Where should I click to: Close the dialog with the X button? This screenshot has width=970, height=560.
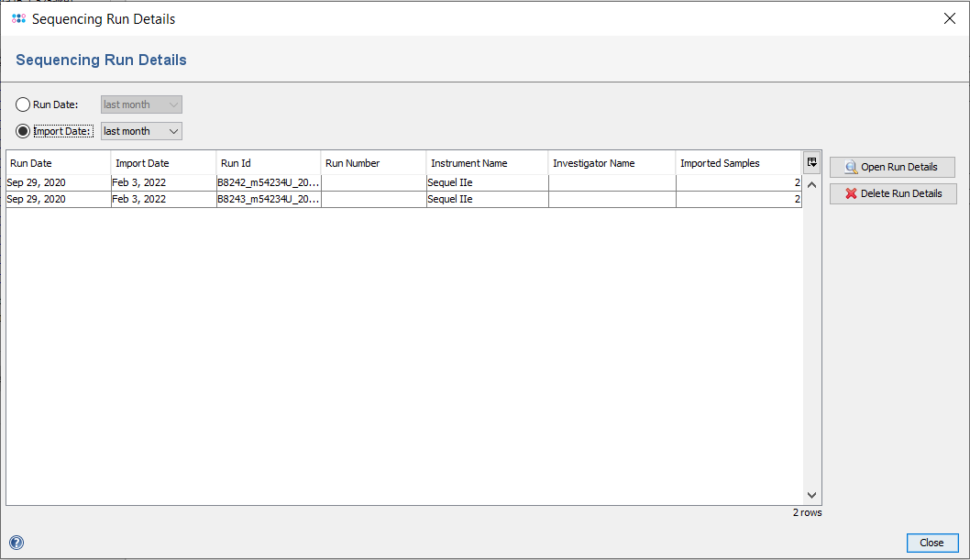pyautogui.click(x=950, y=18)
